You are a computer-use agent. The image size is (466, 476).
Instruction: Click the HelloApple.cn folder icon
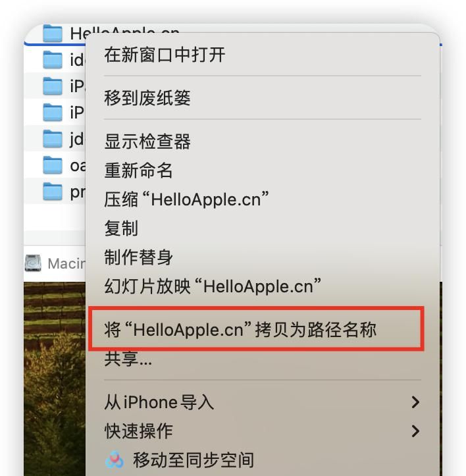pyautogui.click(x=53, y=33)
